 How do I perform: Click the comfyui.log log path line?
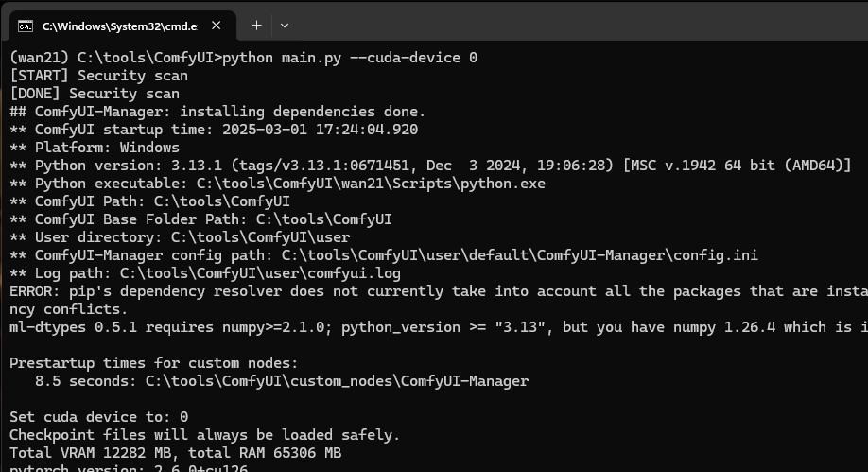pyautogui.click(x=205, y=273)
